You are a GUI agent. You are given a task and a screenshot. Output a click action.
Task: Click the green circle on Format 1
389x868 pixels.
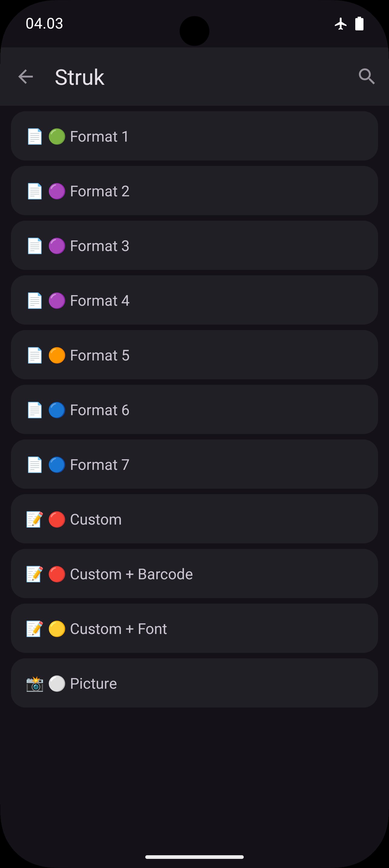(57, 136)
